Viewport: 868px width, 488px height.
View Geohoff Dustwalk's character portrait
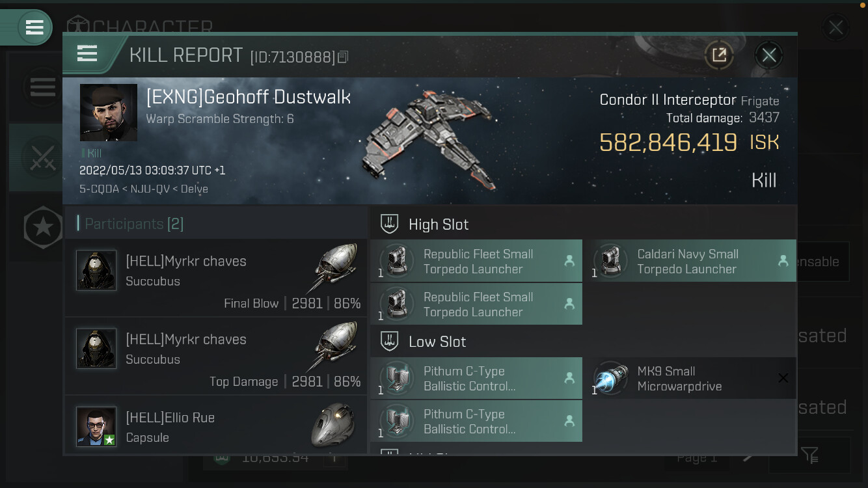click(x=109, y=113)
